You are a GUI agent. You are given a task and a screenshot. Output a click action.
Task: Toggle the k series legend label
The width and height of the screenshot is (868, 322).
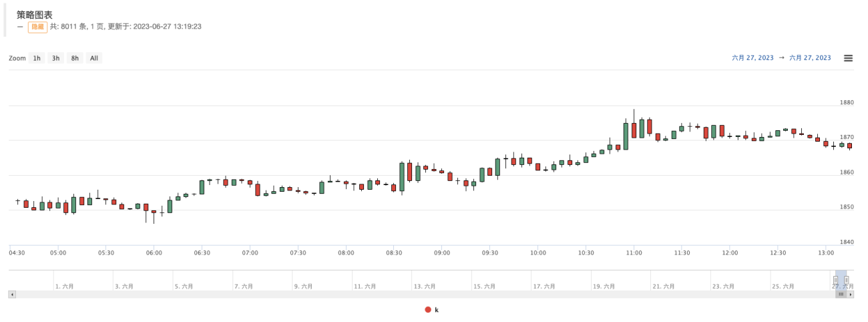coord(437,310)
